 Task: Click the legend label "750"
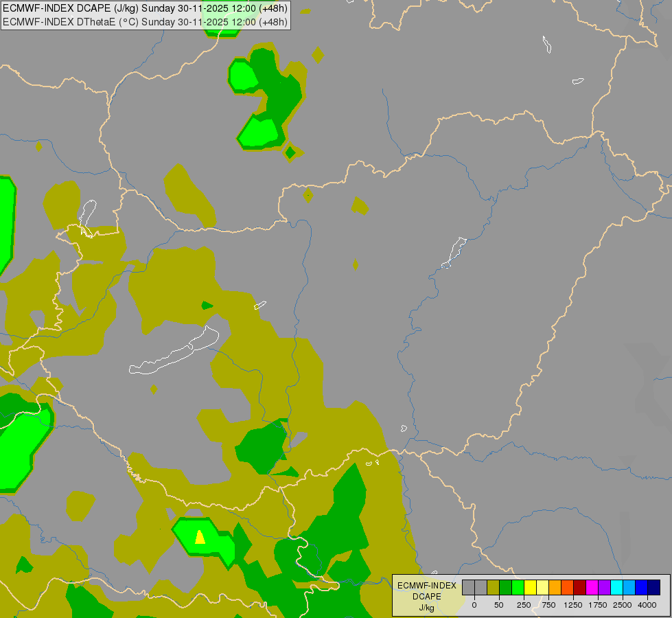[x=548, y=605]
